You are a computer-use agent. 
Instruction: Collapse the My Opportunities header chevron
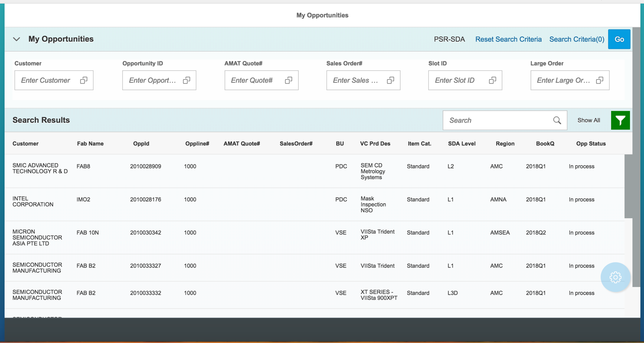coord(16,39)
